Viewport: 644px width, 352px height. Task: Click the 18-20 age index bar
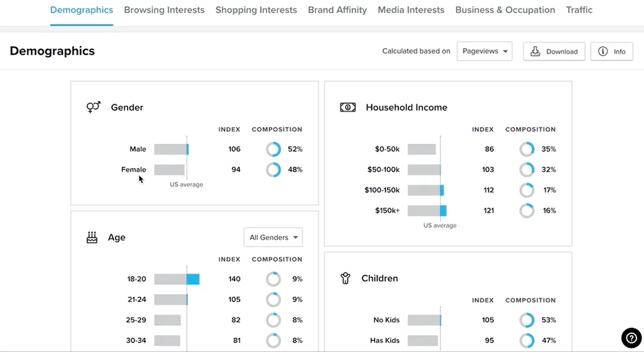click(x=177, y=279)
